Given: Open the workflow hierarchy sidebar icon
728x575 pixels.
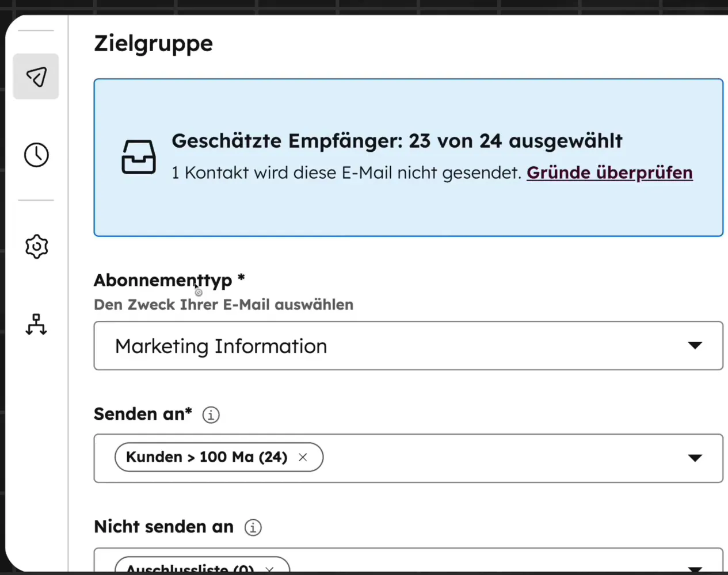Looking at the screenshot, I should pyautogui.click(x=36, y=325).
